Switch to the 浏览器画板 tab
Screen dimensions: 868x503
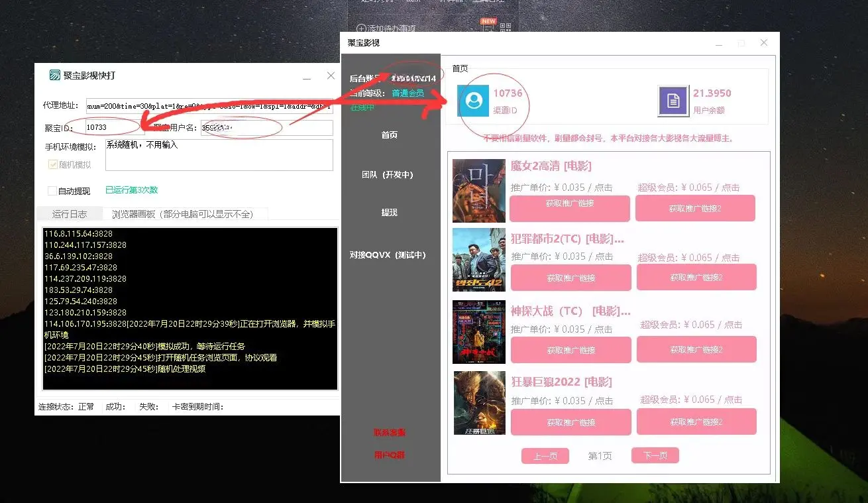[182, 214]
